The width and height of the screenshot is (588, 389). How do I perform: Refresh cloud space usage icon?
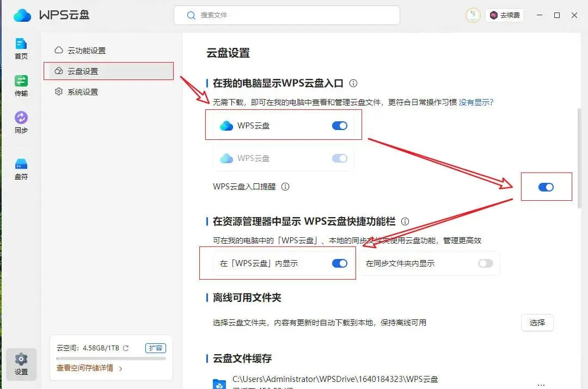tap(126, 348)
